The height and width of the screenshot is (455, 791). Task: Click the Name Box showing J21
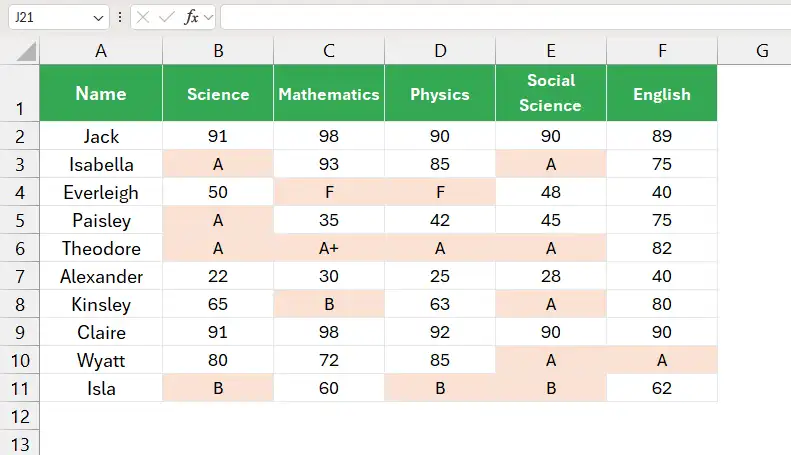pyautogui.click(x=59, y=18)
